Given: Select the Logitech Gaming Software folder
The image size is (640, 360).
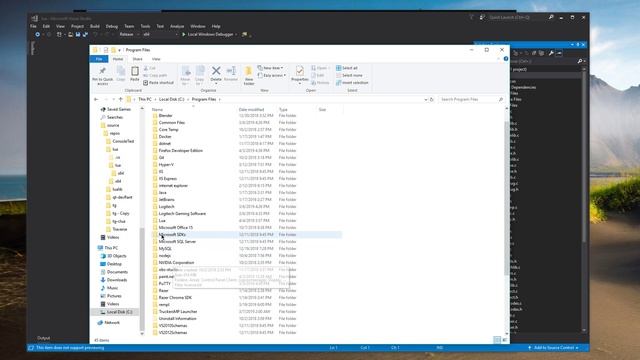Looking at the screenshot, I should coord(182,213).
